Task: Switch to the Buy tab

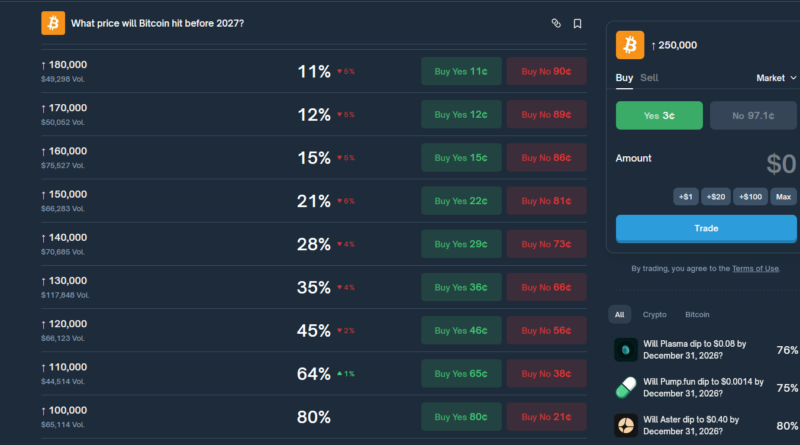Action: pos(624,78)
